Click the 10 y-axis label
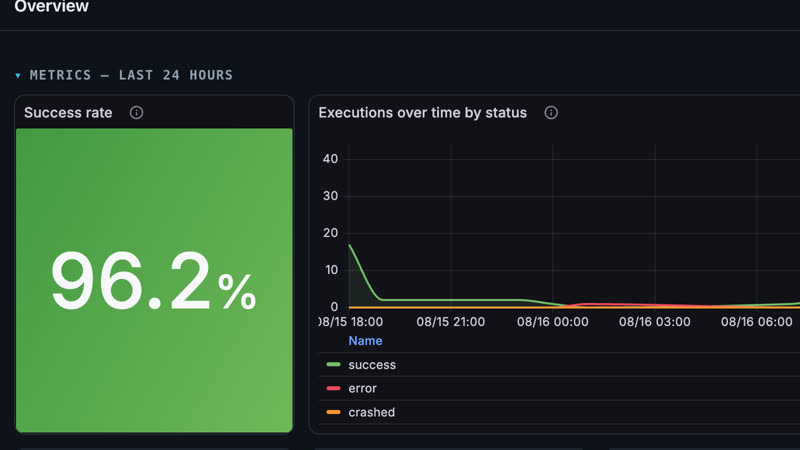Screen dimensions: 800x450 click(331, 270)
